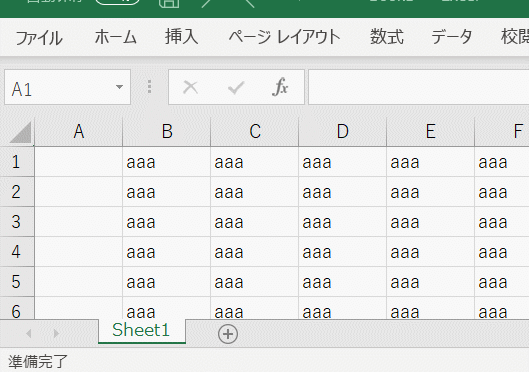529x372 pixels.
Task: Select cell F2 containing aaa
Action: tap(502, 192)
